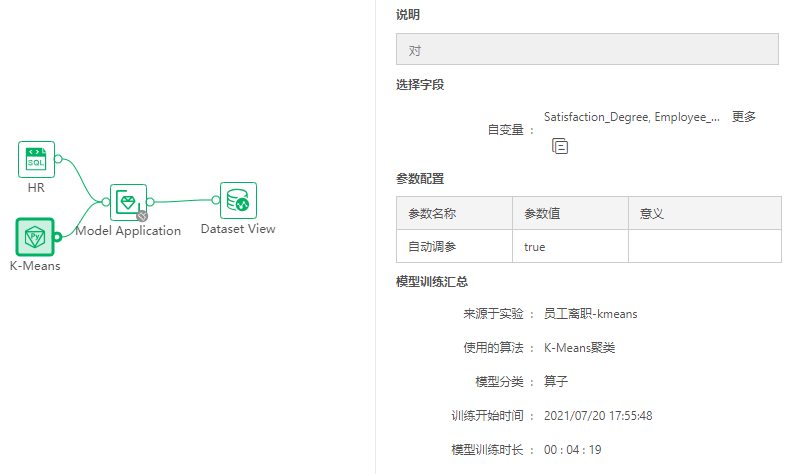The width and height of the screenshot is (791, 474).
Task: Click the Satisfaction_Degree variable list text
Action: [x=631, y=117]
